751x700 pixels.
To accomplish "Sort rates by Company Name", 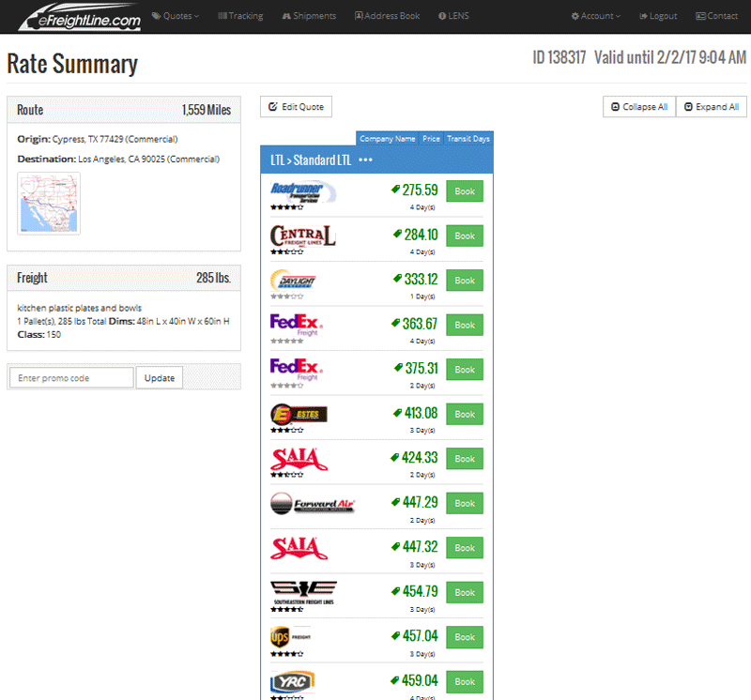I will tap(388, 138).
